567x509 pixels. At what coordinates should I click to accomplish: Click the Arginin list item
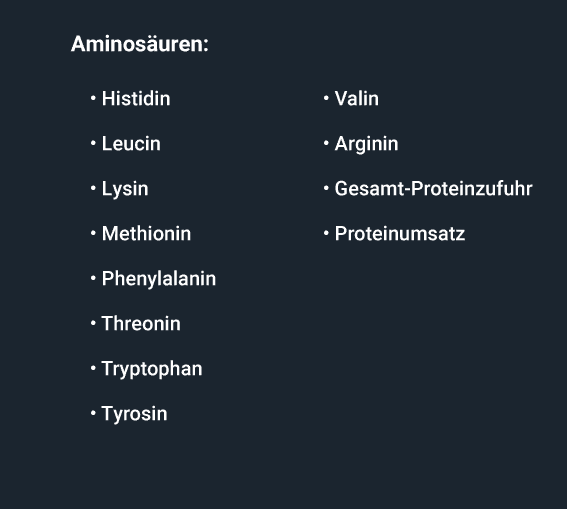coord(366,144)
